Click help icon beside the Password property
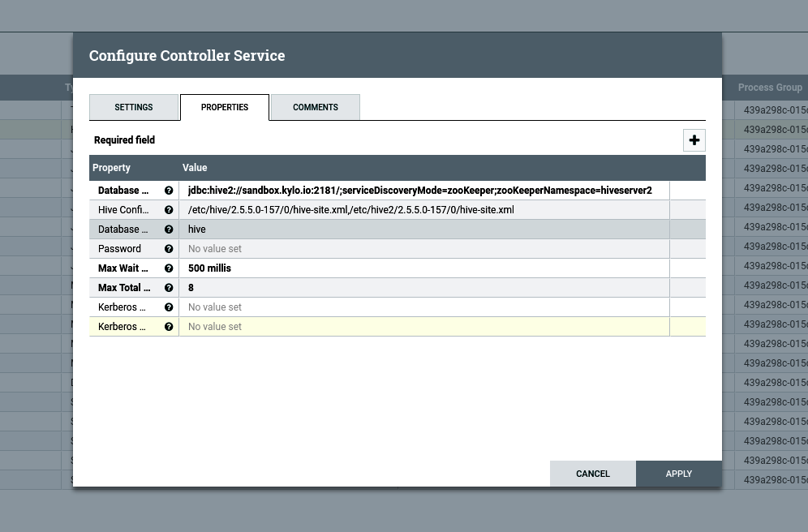Screen dimensions: 808x532 169,249
